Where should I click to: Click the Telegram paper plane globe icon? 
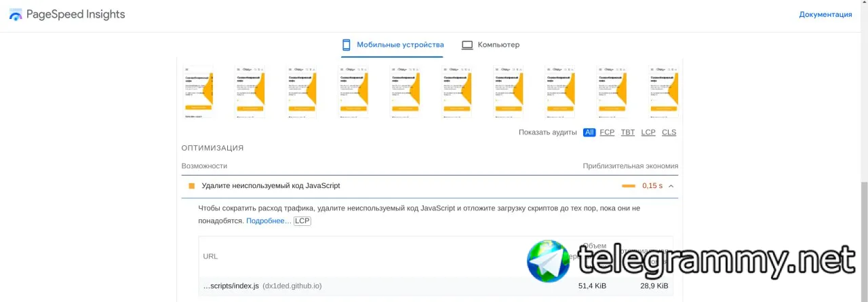[549, 261]
